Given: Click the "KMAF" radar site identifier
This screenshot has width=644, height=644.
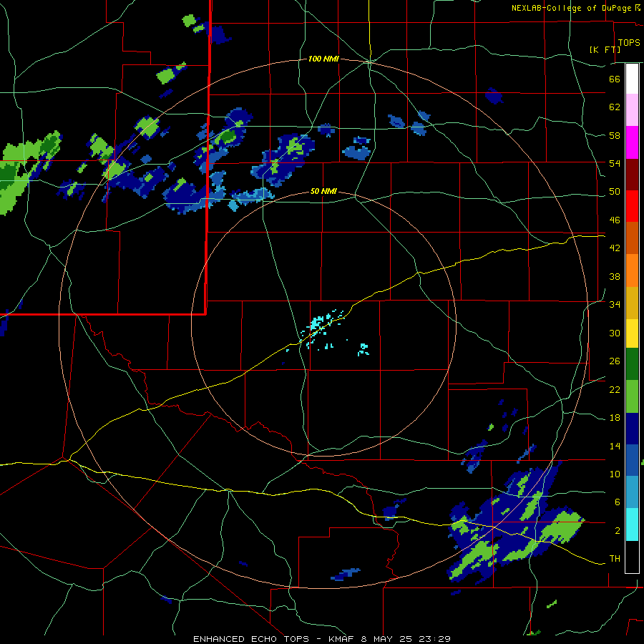Looking at the screenshot, I should point(343,639).
